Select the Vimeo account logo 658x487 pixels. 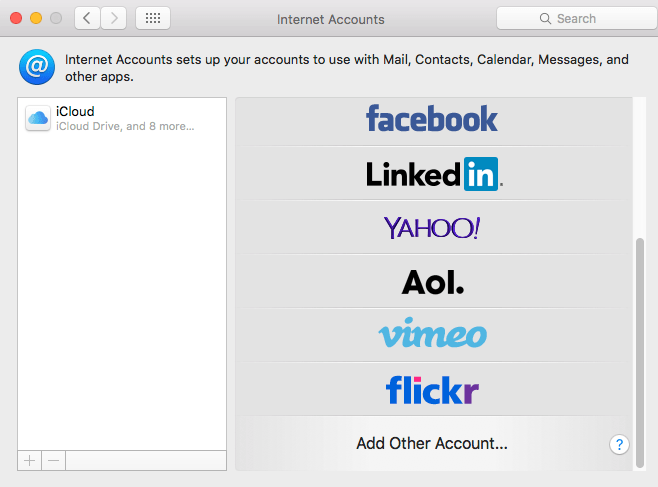point(433,333)
